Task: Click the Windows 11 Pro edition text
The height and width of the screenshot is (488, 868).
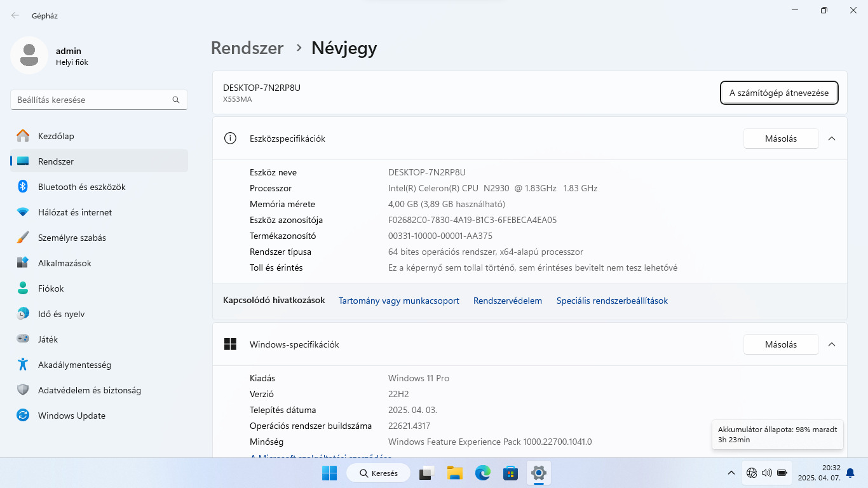Action: tap(419, 378)
